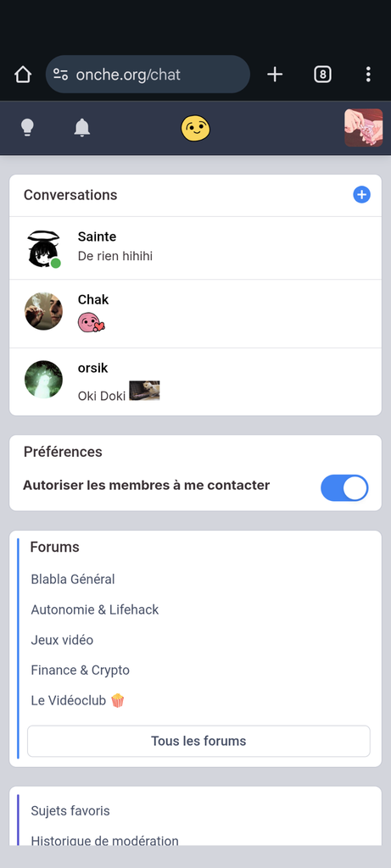This screenshot has width=391, height=868.
Task: Open Sujets favoris link
Action: (70, 810)
